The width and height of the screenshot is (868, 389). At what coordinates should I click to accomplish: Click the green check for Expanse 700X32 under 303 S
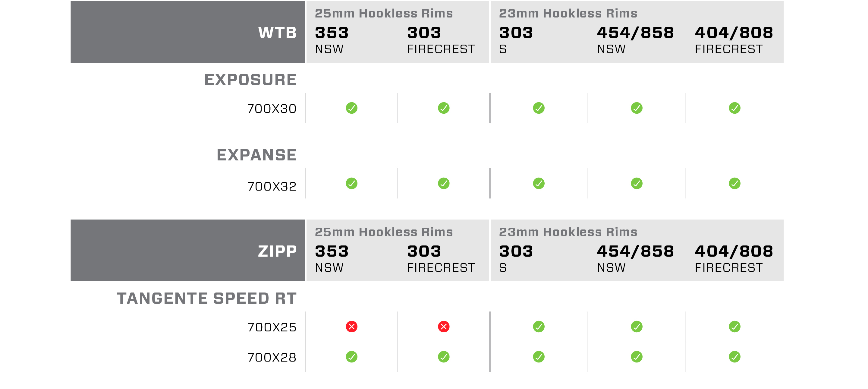click(539, 183)
